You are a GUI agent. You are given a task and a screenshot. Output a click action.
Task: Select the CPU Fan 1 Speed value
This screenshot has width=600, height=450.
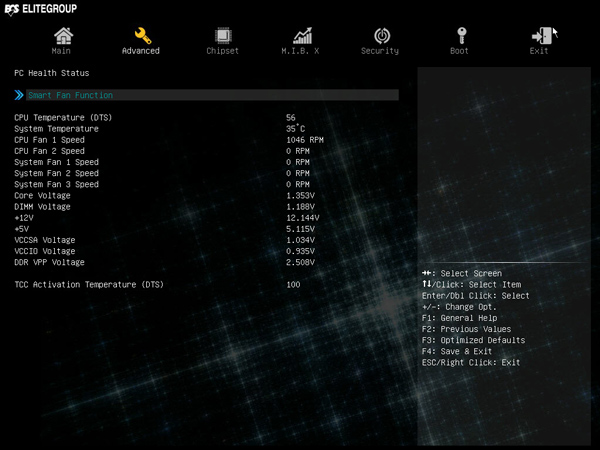tap(305, 140)
